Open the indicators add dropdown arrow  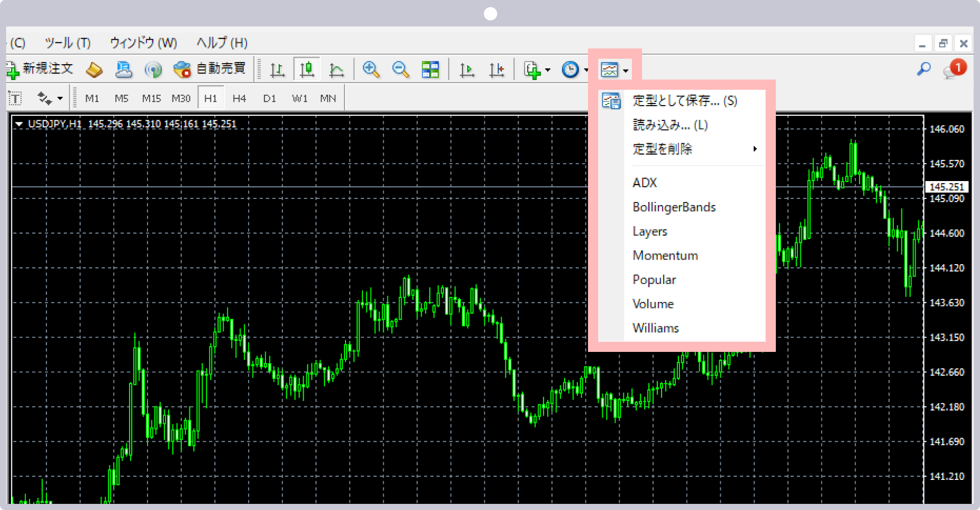click(x=548, y=70)
